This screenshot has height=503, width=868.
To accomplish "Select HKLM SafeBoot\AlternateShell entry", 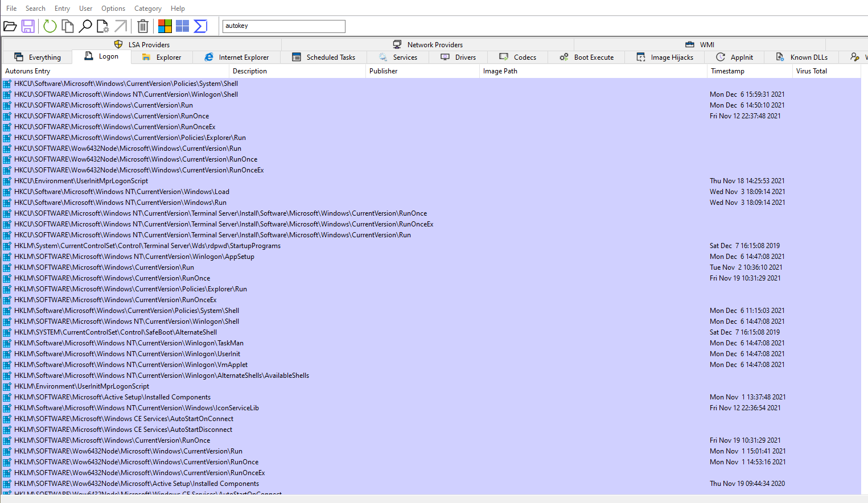I will (431, 332).
